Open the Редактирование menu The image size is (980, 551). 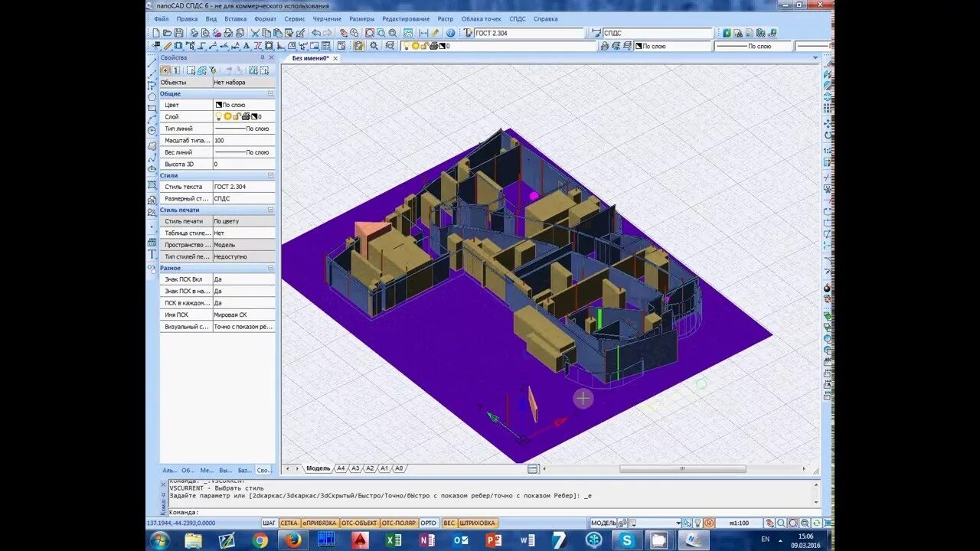[x=406, y=18]
